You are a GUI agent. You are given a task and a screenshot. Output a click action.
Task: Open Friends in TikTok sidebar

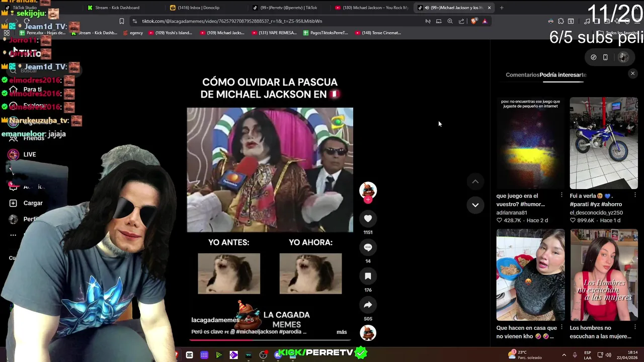pos(34,138)
